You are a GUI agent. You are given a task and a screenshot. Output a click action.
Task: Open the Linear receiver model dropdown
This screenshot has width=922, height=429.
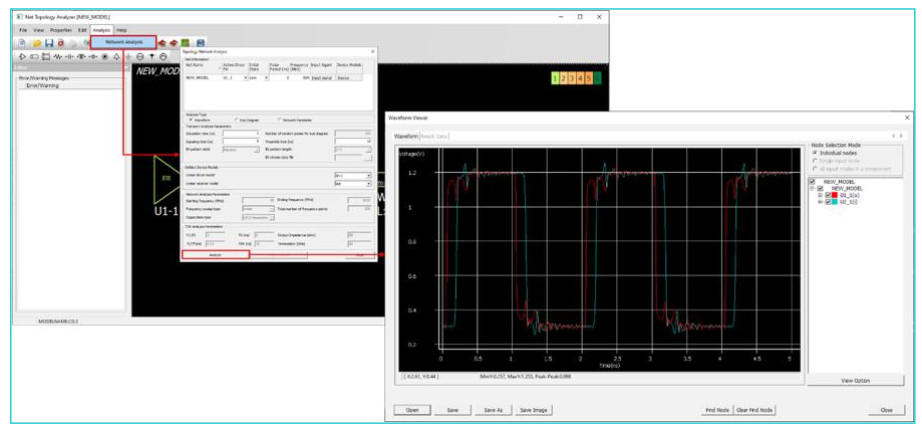coord(368,184)
